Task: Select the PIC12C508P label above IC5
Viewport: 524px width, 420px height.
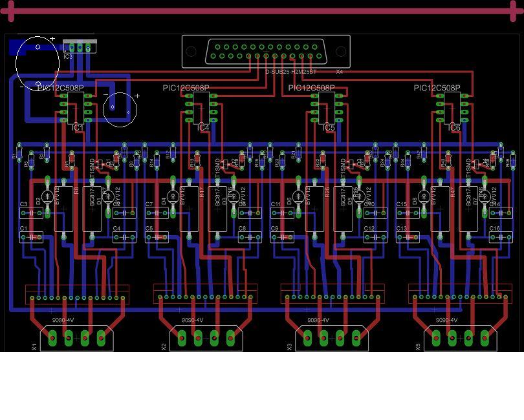Action: 311,88
